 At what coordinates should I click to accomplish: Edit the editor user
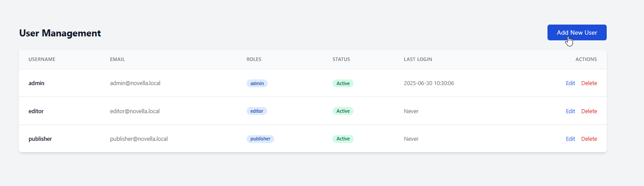click(570, 111)
